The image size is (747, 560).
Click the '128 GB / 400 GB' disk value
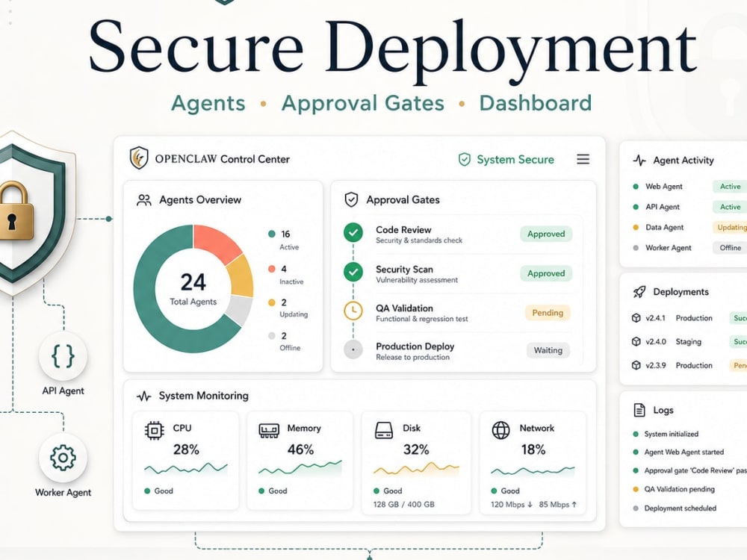(403, 504)
